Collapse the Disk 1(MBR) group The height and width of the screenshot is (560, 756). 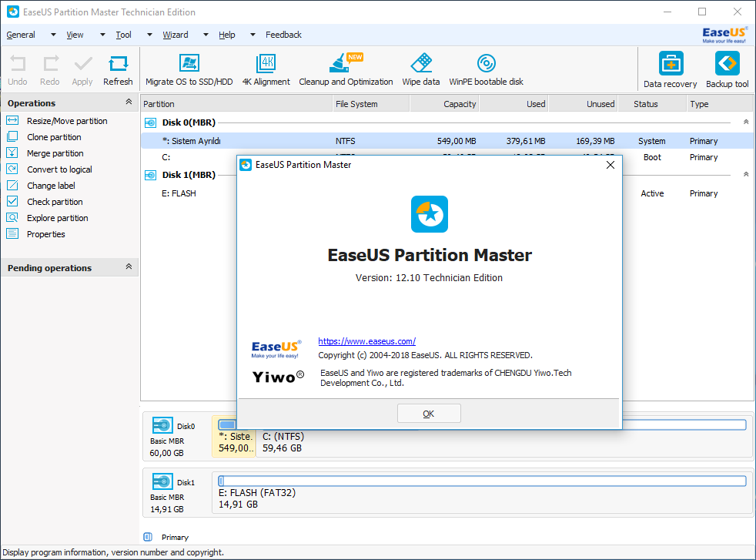click(x=746, y=174)
